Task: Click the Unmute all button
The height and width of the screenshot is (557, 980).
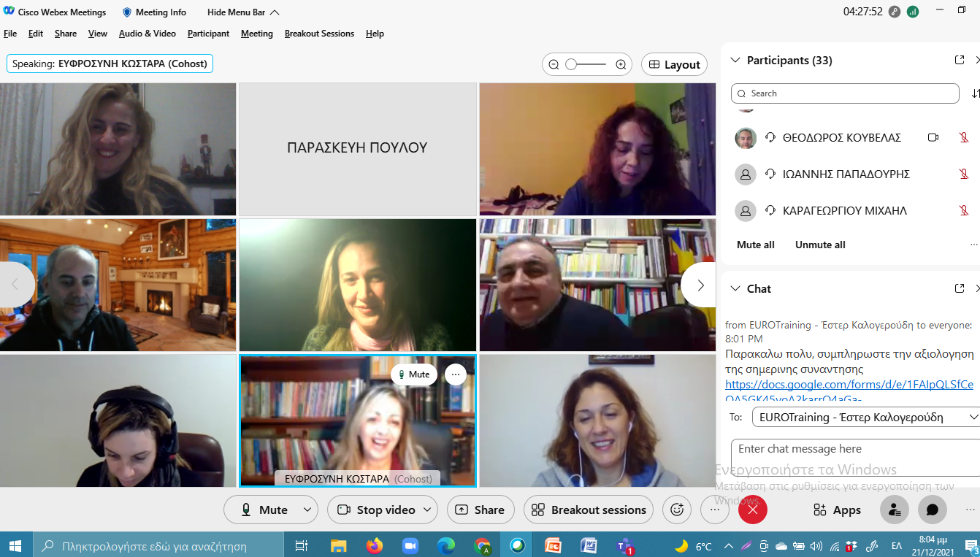Action: click(x=820, y=245)
